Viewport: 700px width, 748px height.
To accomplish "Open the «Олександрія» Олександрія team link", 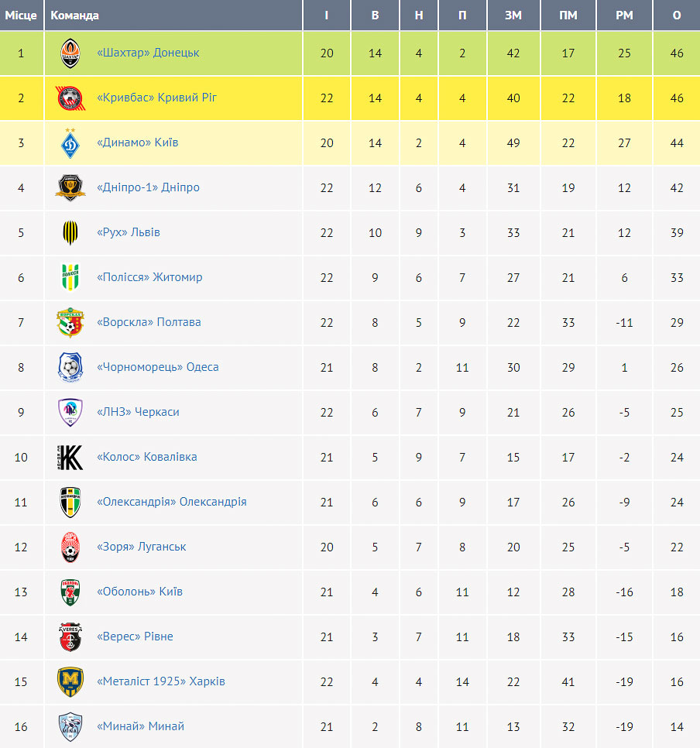I will (x=171, y=502).
